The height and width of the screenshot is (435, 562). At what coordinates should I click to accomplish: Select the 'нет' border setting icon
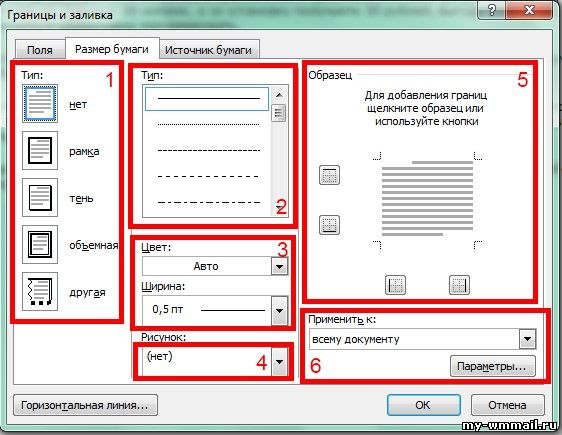click(40, 104)
